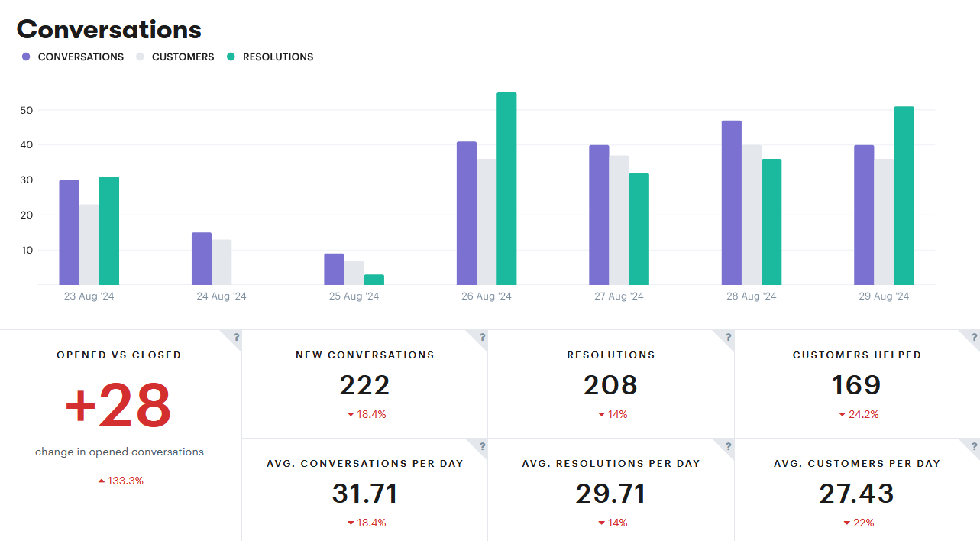The width and height of the screenshot is (980, 541).
Task: Click the Conversations page title
Action: tap(108, 29)
